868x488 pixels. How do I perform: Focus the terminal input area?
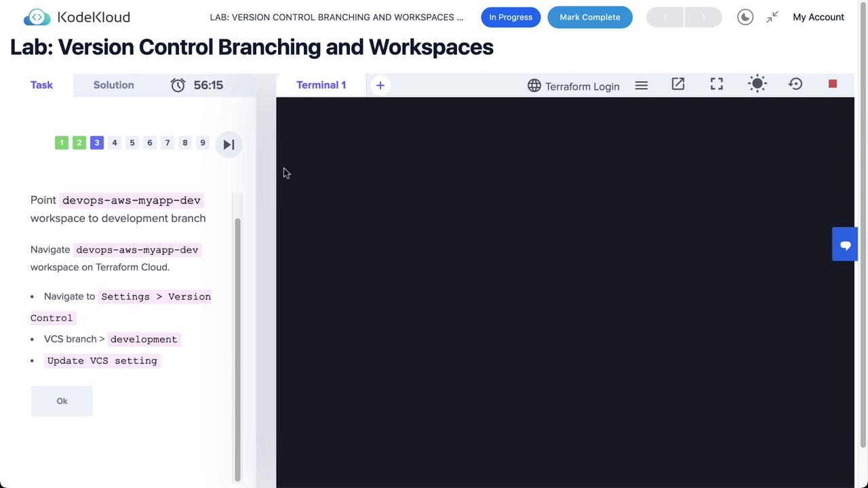[x=565, y=292]
